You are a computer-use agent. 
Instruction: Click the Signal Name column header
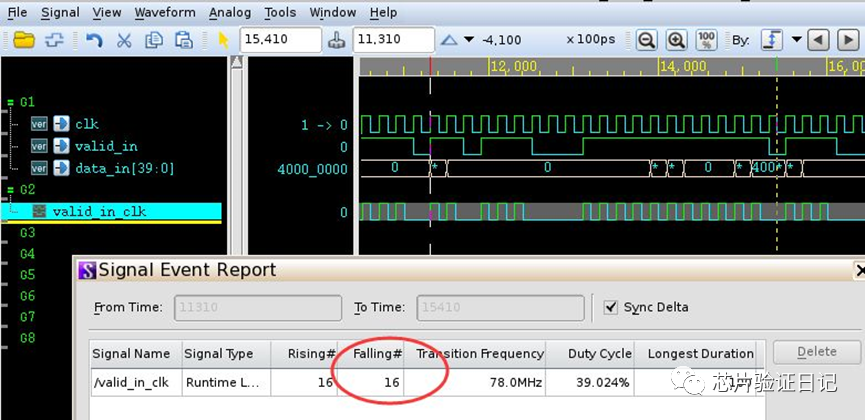136,354
